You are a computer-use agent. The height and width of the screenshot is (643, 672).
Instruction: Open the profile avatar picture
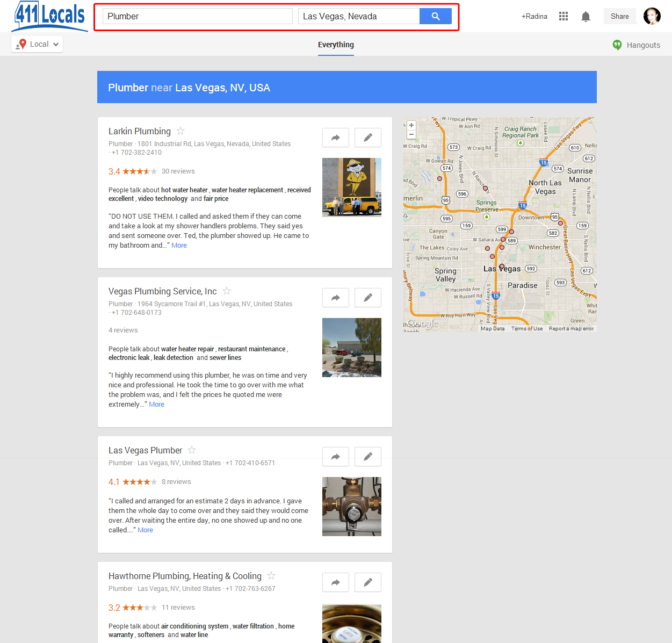tap(652, 16)
